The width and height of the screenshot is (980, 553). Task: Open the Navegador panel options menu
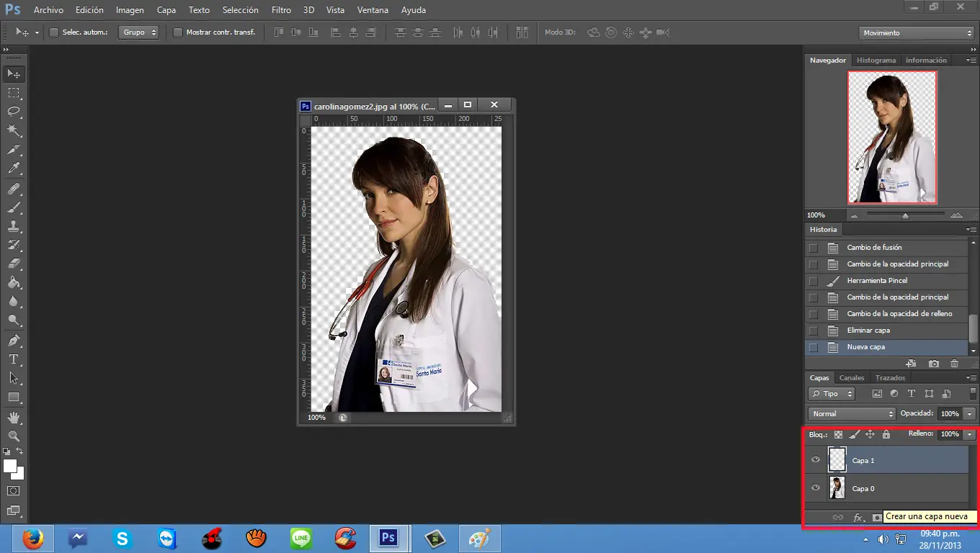tap(970, 60)
